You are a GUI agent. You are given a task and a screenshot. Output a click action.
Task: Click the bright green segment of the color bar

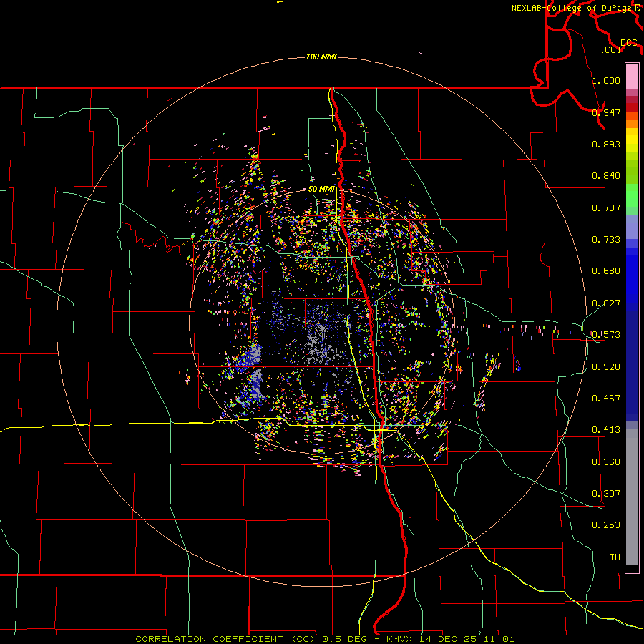[632, 195]
